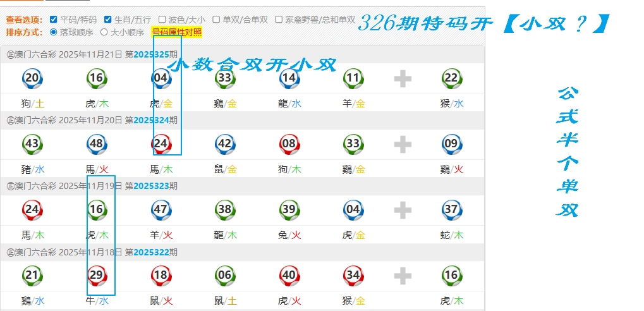This screenshot has height=311, width=644.
Task: Disable the 生肖/五行 option
Action: (x=108, y=20)
